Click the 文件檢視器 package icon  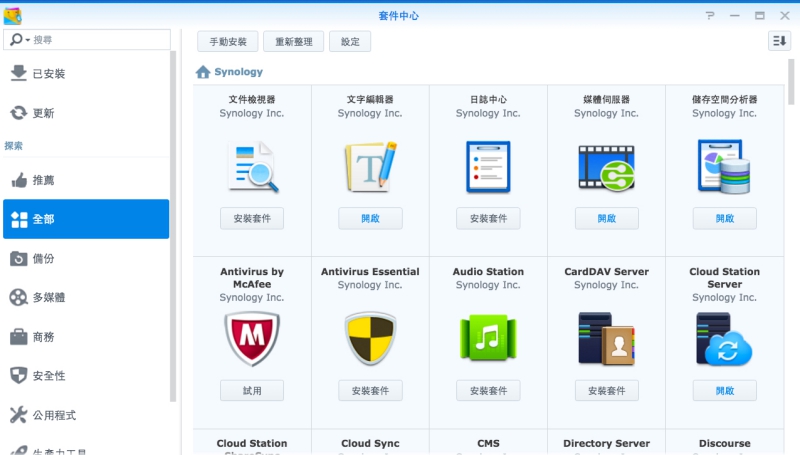tap(252, 166)
